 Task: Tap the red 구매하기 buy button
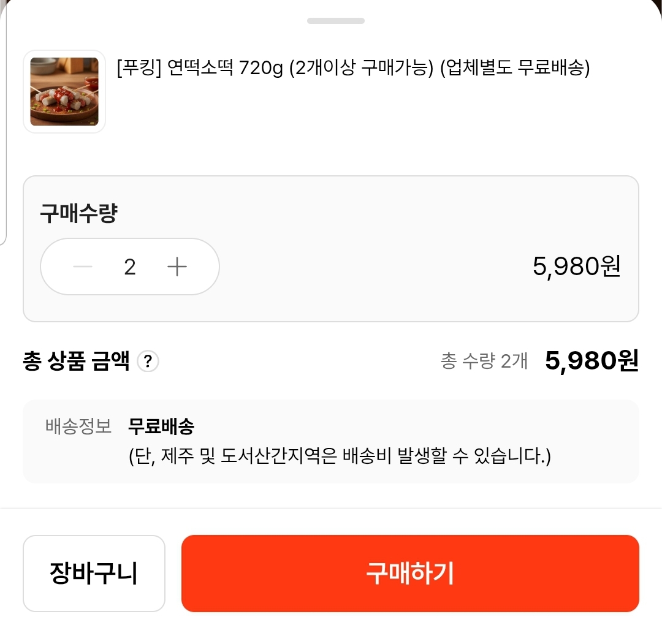coord(410,573)
